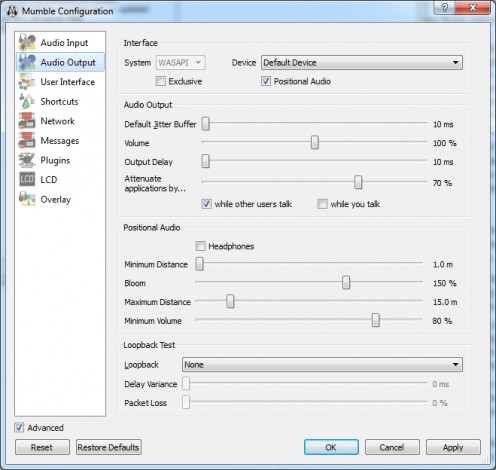Click the Volume slider handle
The image size is (496, 470).
point(315,142)
